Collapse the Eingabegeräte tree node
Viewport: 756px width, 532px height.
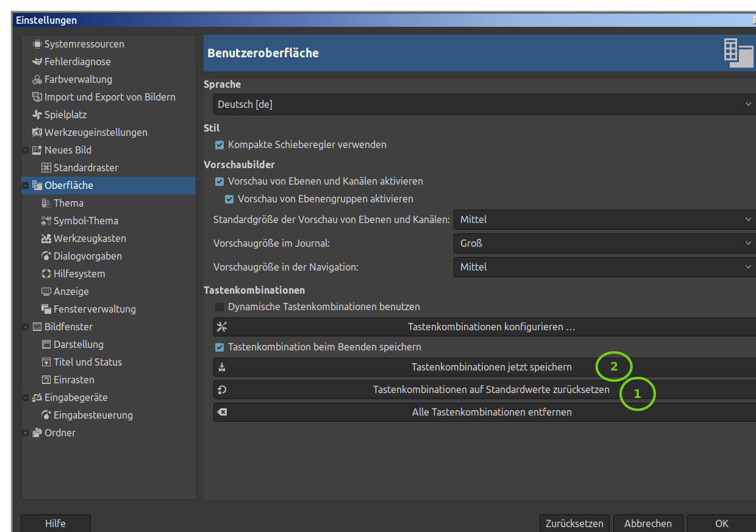click(x=26, y=398)
